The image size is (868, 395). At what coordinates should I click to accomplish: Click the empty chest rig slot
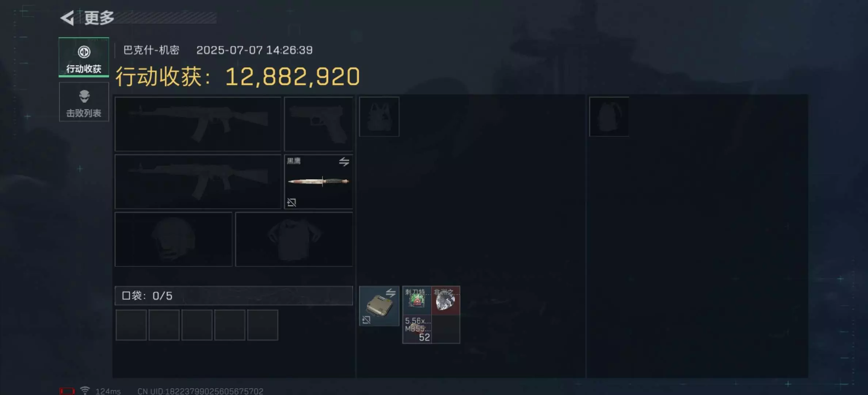point(379,117)
